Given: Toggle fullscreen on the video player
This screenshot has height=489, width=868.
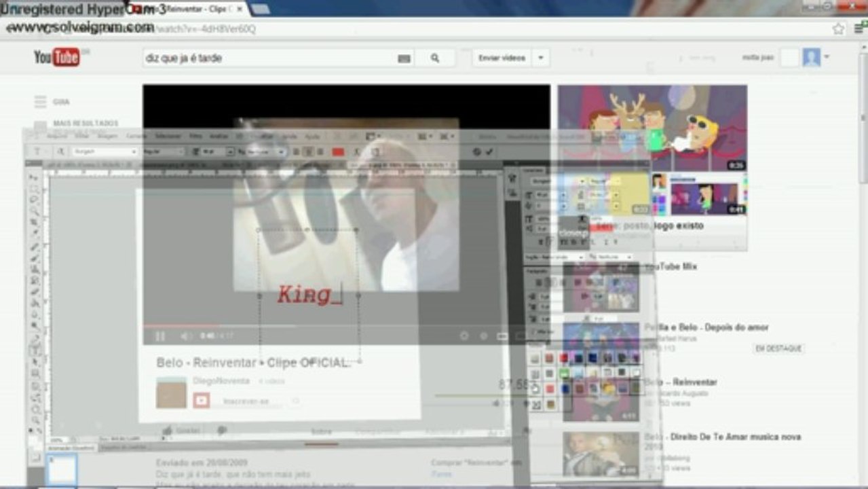Looking at the screenshot, I should (x=520, y=336).
